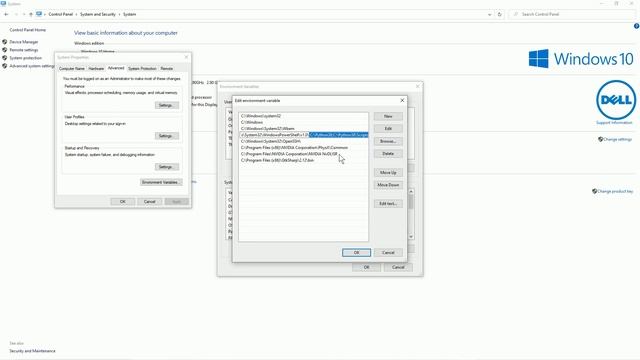Image resolution: width=640 pixels, height=360 pixels.
Task: Open Remote tab in System Properties
Action: click(167, 69)
